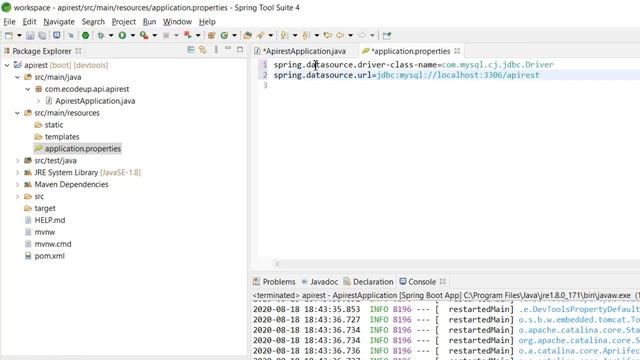The image size is (640, 360).
Task: Click the New Java Class icon
Action: coord(224,36)
